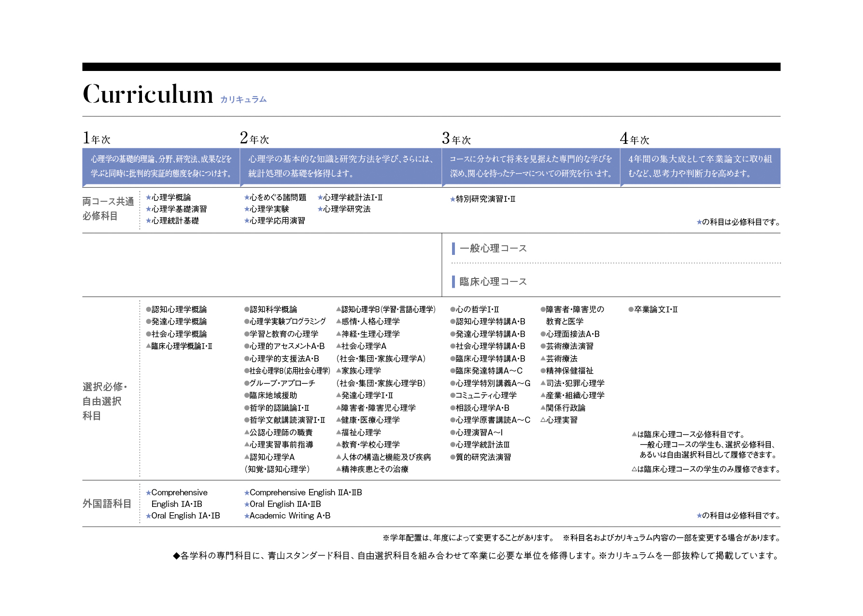Click 心理実習 clinical-only course
Image resolution: width=863 pixels, height=616 pixels.
[559, 420]
